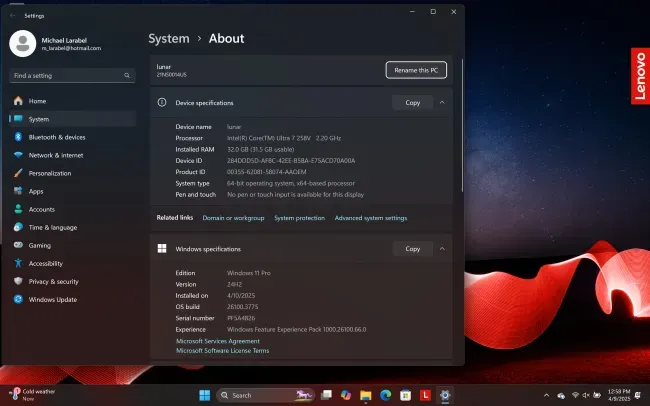
Task: Show hidden system tray icons
Action: tap(546, 395)
